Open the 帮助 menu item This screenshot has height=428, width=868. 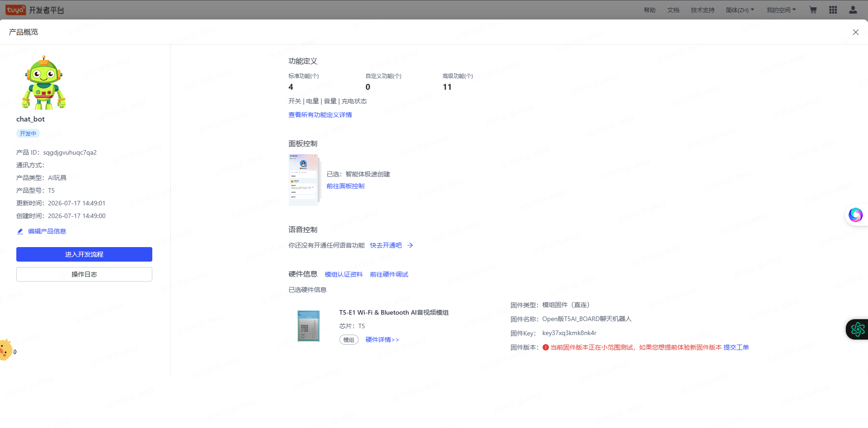[x=650, y=10]
